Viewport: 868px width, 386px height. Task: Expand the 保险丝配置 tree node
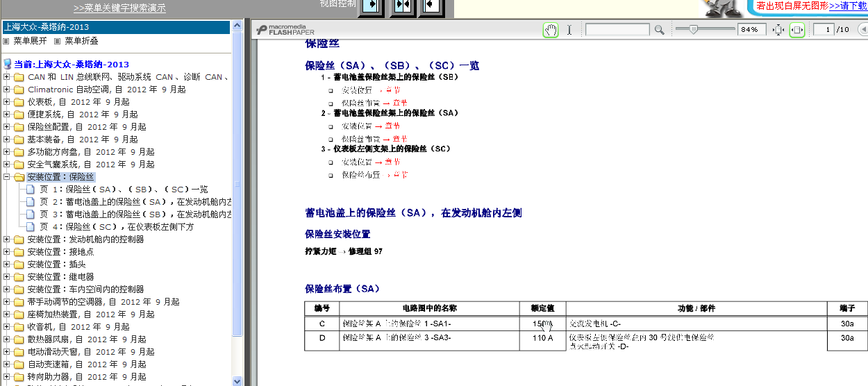pos(7,127)
